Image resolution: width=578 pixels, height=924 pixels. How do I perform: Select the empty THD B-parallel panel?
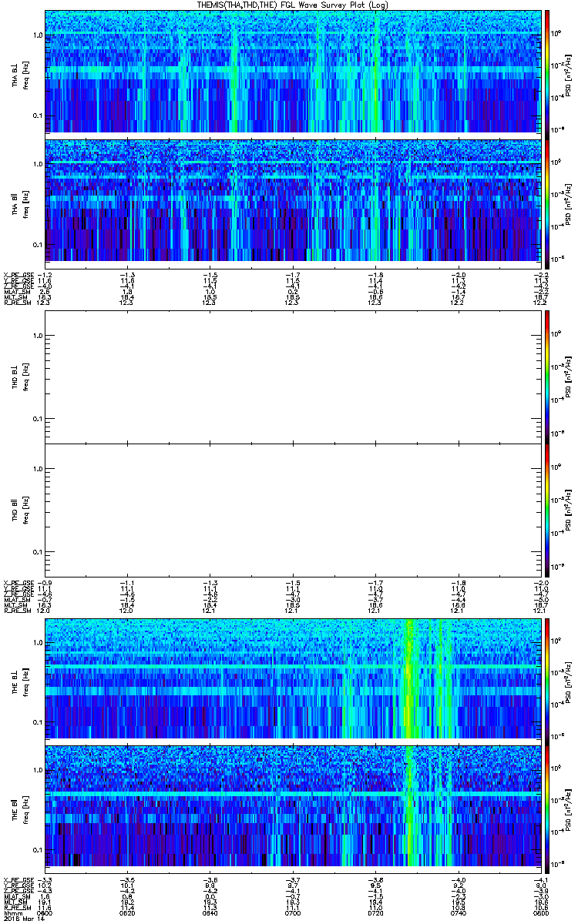click(293, 510)
